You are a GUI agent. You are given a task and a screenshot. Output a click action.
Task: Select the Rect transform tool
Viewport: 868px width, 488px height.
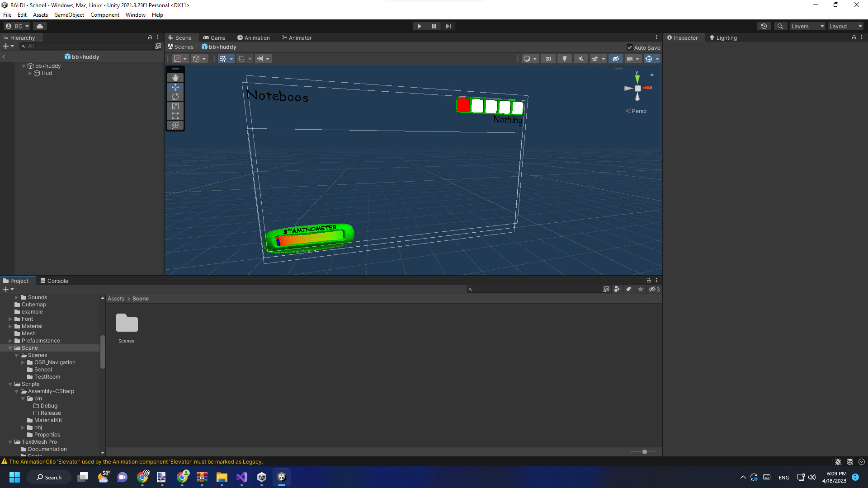(x=175, y=116)
